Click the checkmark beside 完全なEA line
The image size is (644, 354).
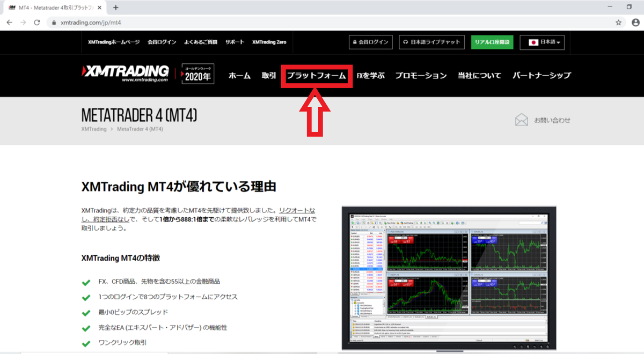coord(86,328)
